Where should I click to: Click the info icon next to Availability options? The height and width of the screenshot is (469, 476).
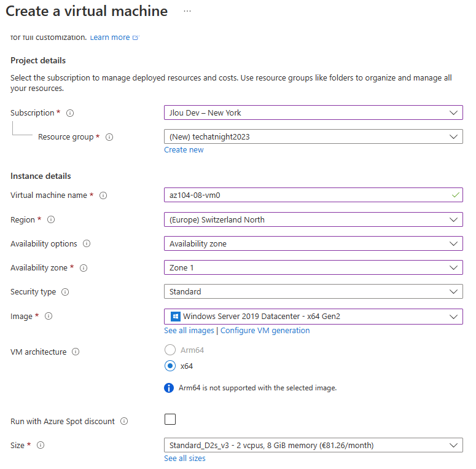[87, 243]
